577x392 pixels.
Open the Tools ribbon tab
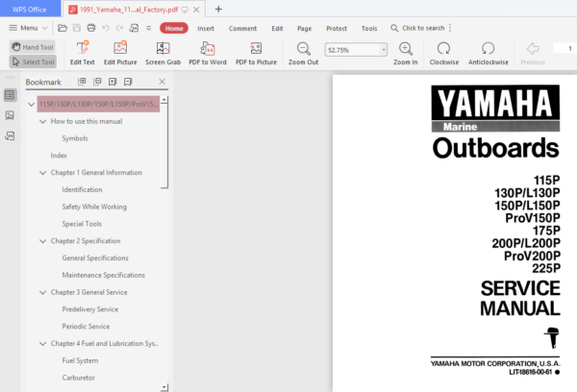tap(369, 28)
